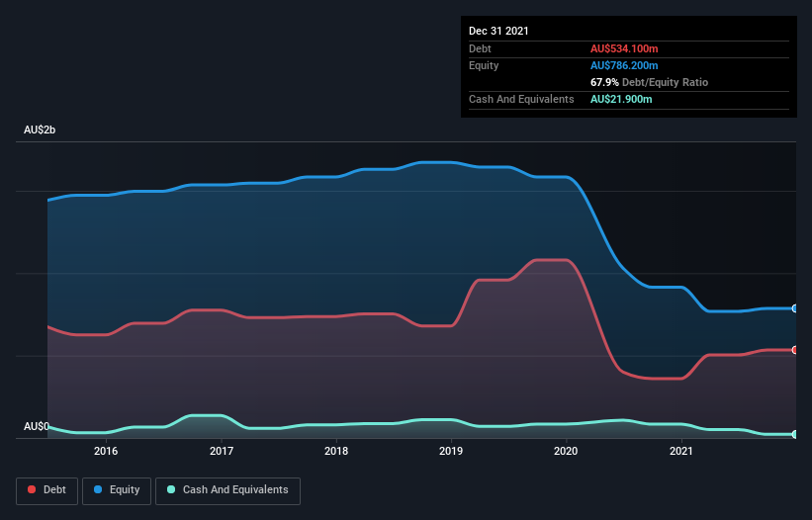Select the red Debt endpoint marker
The width and height of the screenshot is (812, 520).
coord(795,350)
